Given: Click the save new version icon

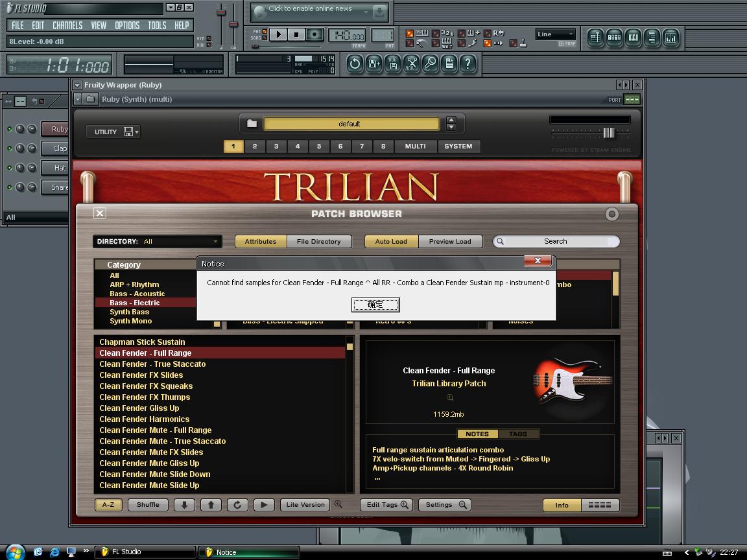Looking at the screenshot, I should pos(374,64).
